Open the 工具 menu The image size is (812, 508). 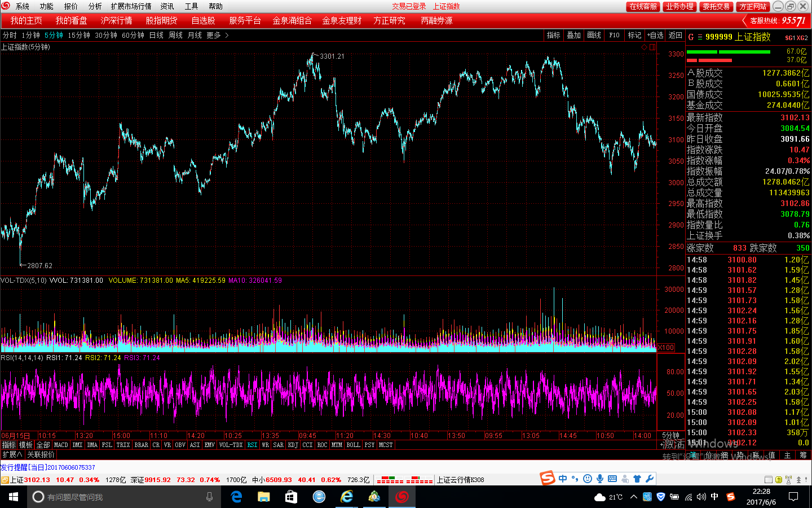(192, 6)
